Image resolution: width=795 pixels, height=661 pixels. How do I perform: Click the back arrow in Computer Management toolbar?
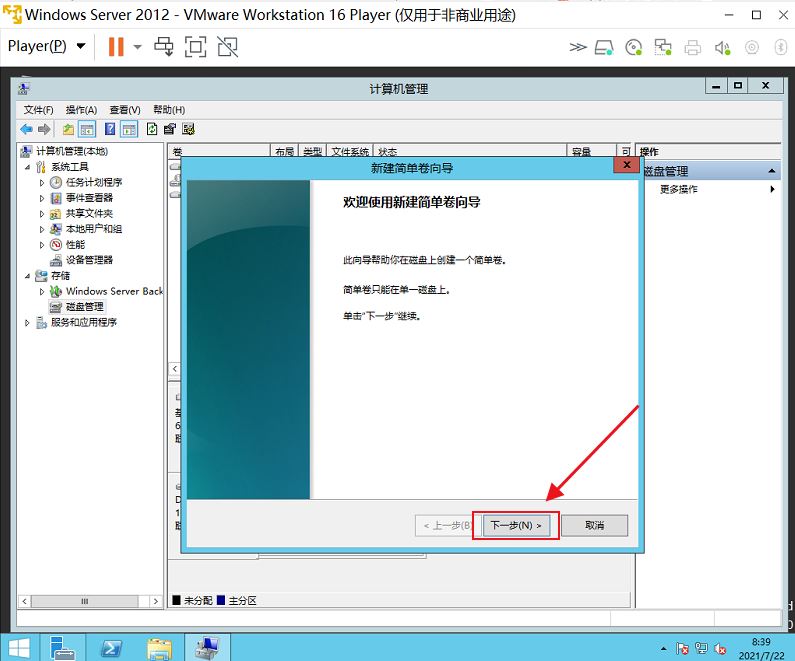pyautogui.click(x=26, y=129)
